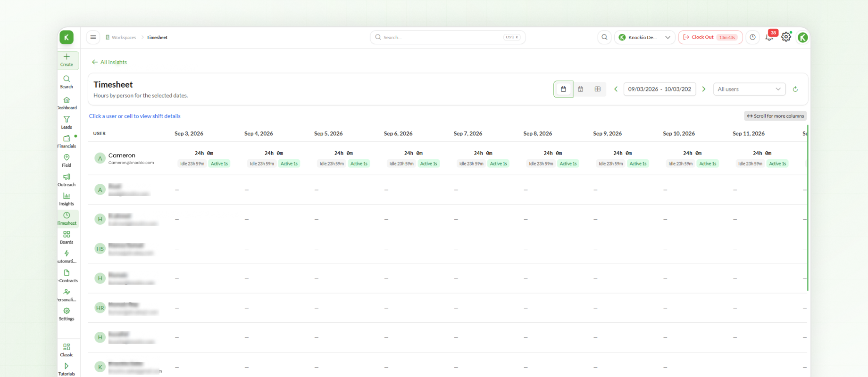The image size is (868, 377).
Task: Open Cameron's user row
Action: [125, 158]
